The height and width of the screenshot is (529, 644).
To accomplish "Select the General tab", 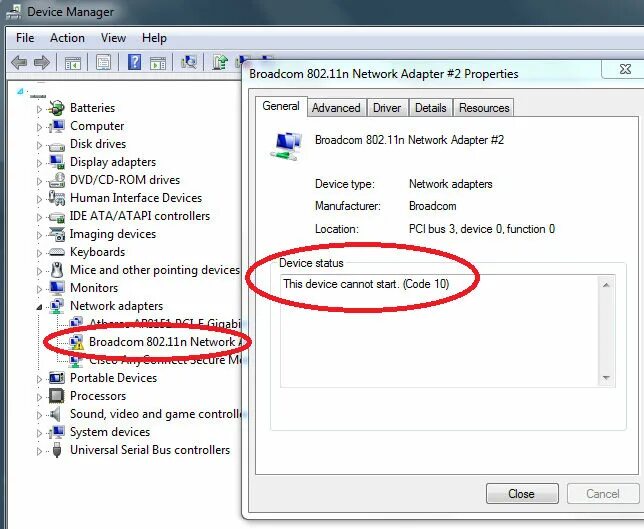I will point(281,106).
